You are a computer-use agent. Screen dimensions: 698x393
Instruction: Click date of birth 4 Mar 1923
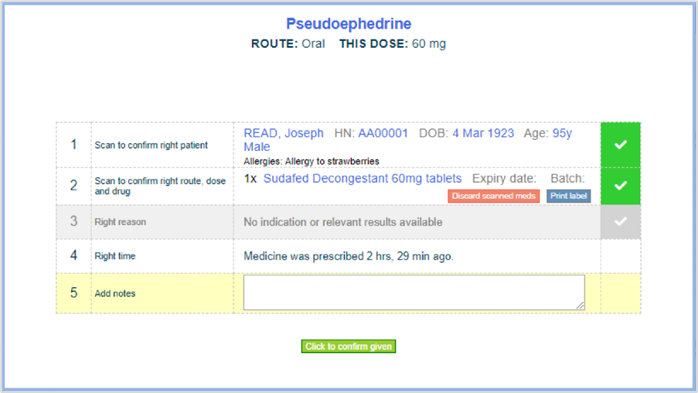point(483,133)
